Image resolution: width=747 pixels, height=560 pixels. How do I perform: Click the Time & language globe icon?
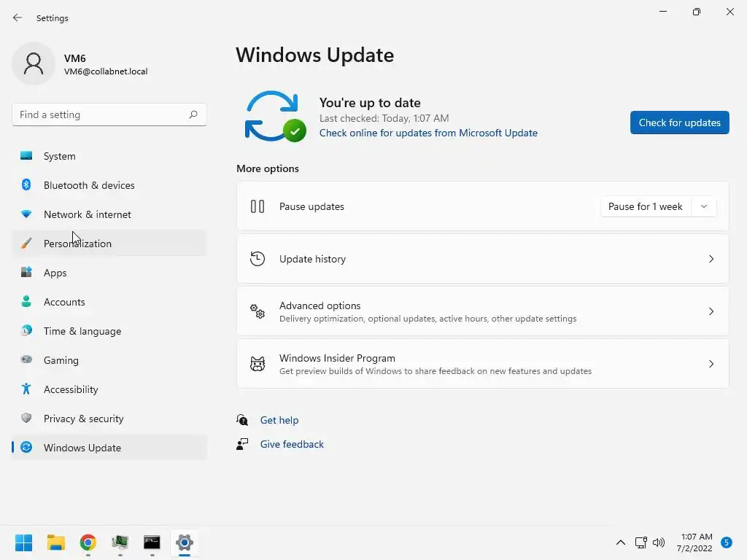coord(26,330)
